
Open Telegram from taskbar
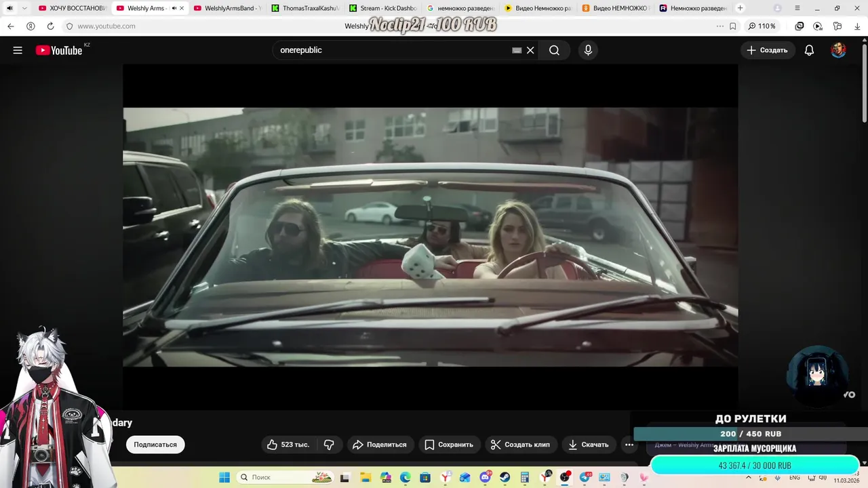tap(585, 477)
